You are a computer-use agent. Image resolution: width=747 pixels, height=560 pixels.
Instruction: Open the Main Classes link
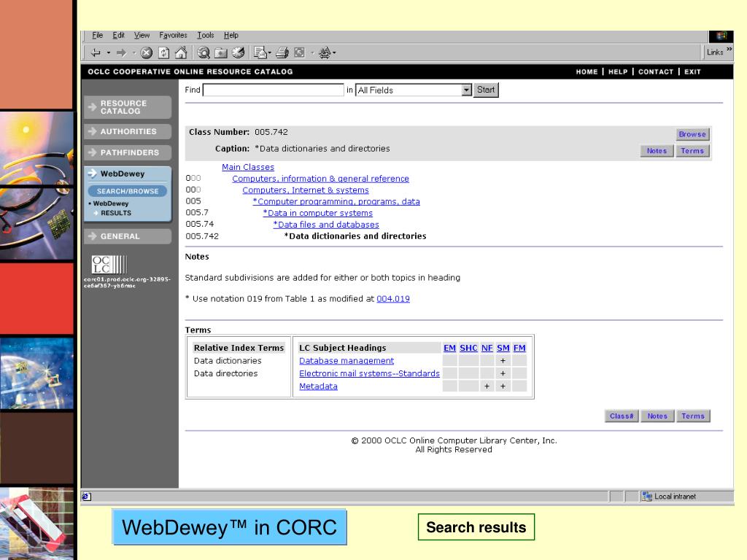[248, 167]
